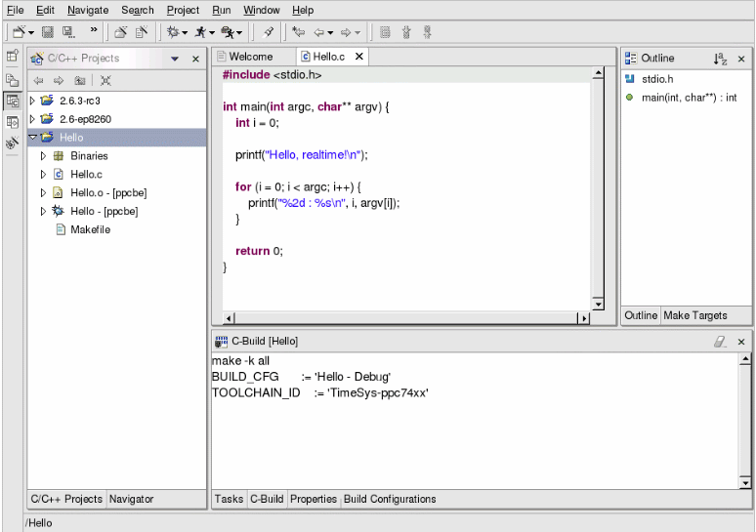The height and width of the screenshot is (532, 756).
Task: Go to last edit location icon
Action: click(299, 32)
